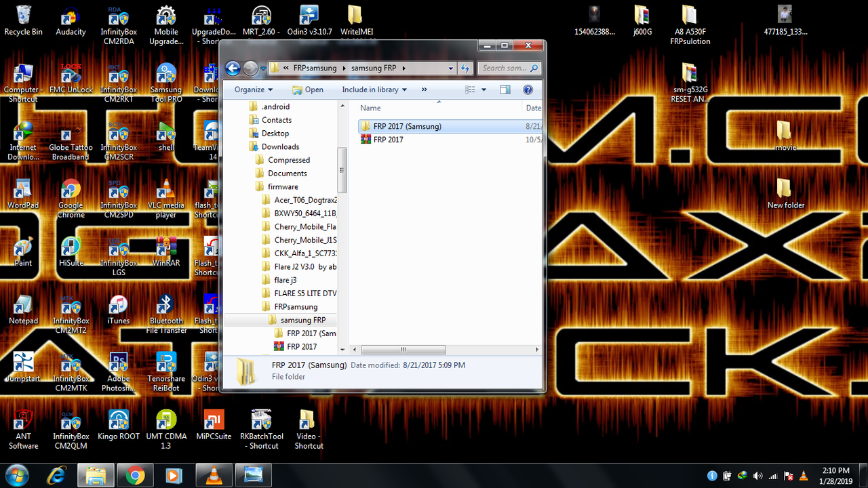Select the FRP 2017 (Samsung) folder in file list

click(449, 126)
